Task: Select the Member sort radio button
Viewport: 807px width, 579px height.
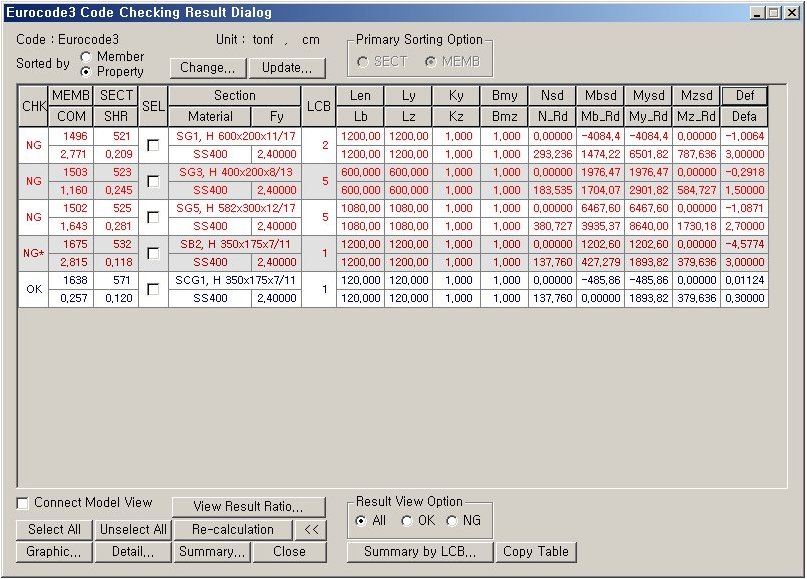Action: pyautogui.click(x=86, y=57)
